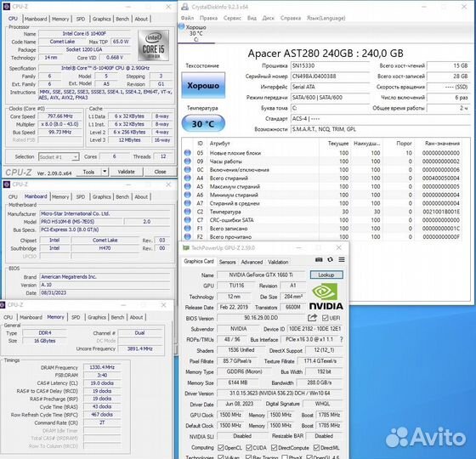Click the Прошивка firmware field SN15330
Viewport: 476px width, 459px height.
click(330, 65)
